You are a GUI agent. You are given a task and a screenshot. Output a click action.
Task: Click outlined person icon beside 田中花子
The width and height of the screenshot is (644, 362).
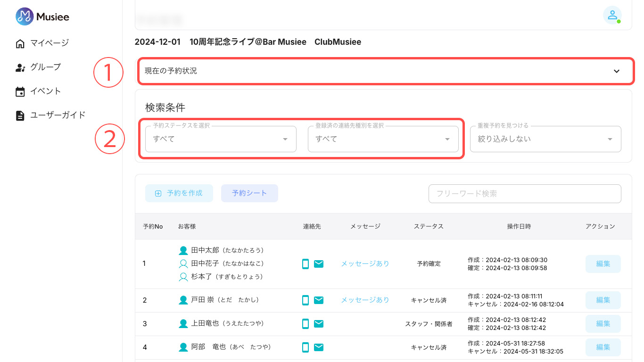[183, 263]
